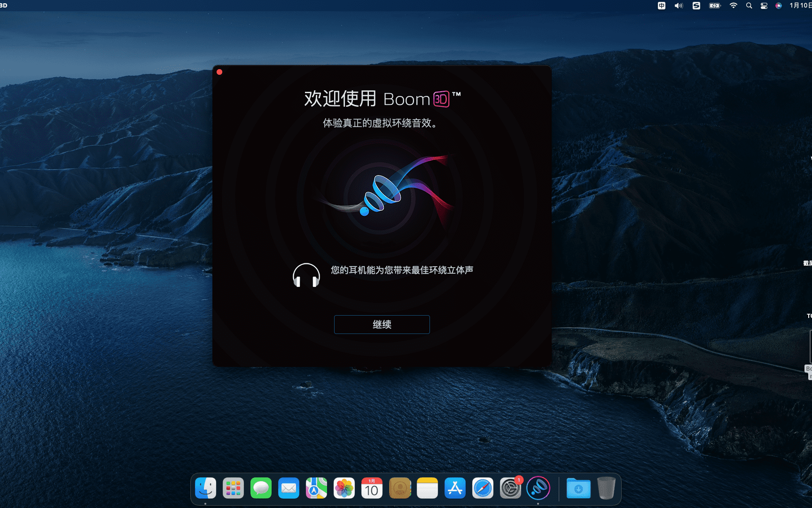
Task: Open System Preferences with badge in Dock
Action: pyautogui.click(x=511, y=488)
